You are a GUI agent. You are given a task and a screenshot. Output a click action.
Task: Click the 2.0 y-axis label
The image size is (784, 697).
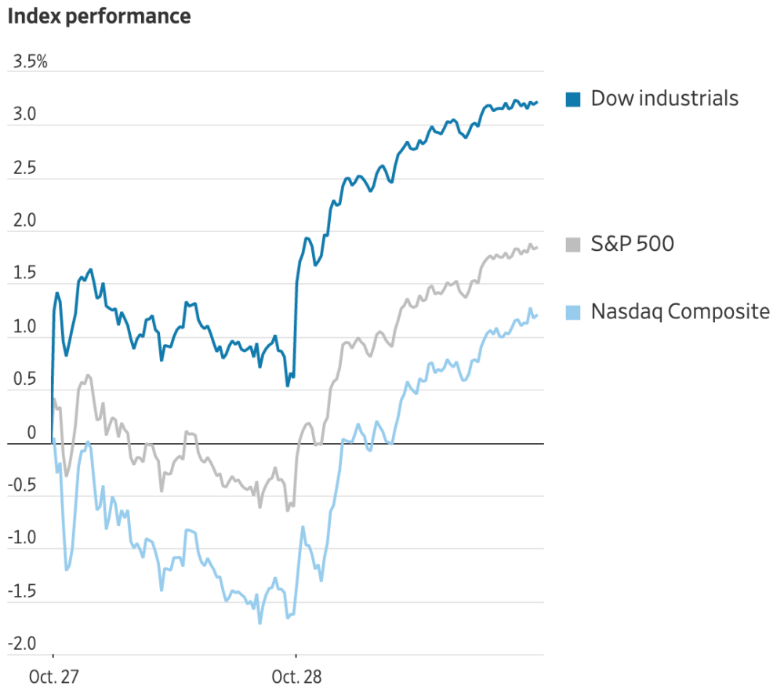click(x=24, y=220)
